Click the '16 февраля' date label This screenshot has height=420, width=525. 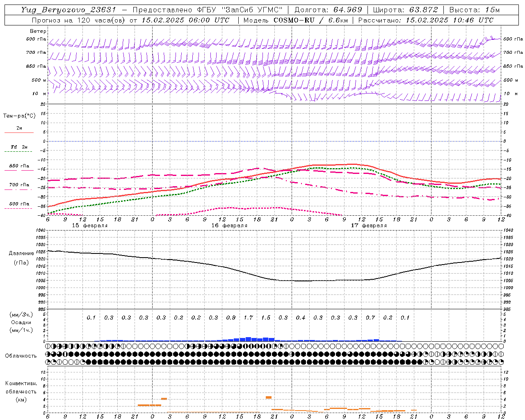pos(229,226)
